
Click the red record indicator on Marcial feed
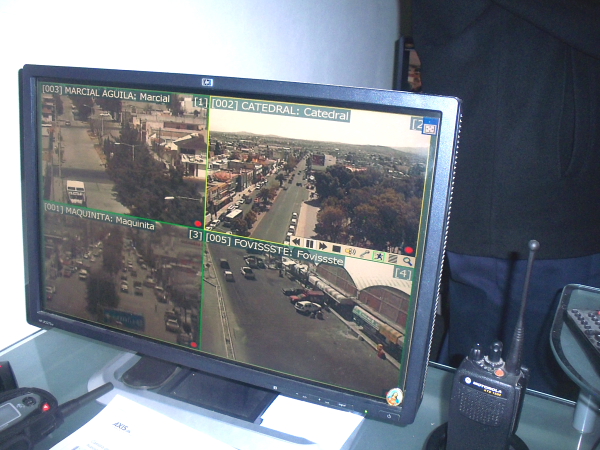[198, 223]
